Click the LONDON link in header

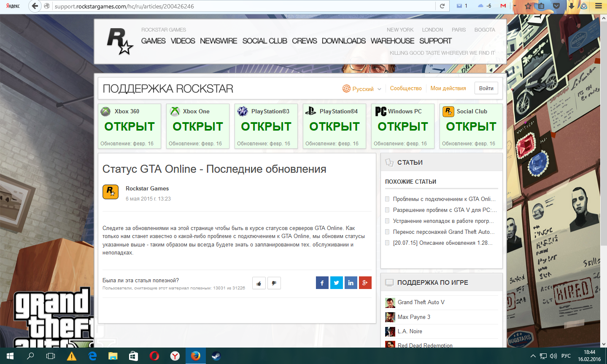tap(432, 30)
